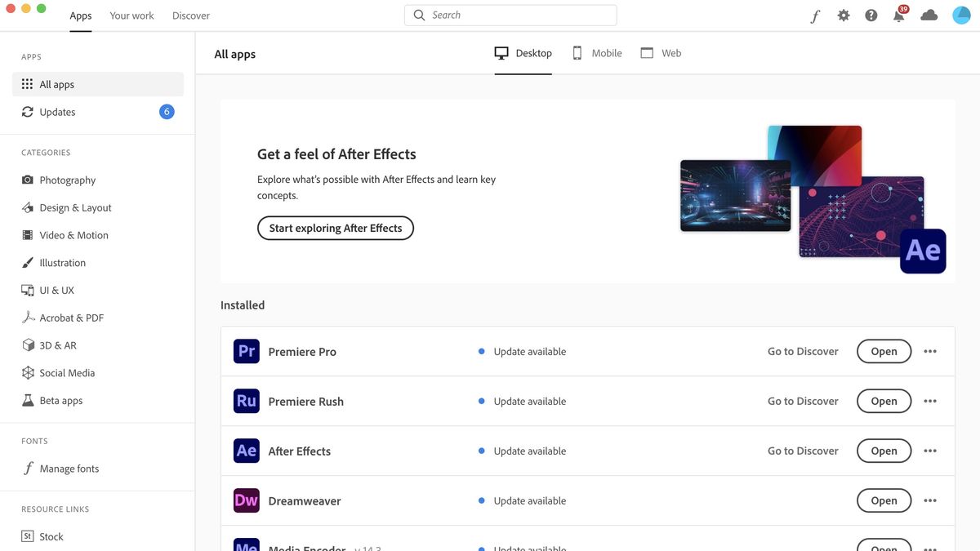Open the Social Media category

66,372
